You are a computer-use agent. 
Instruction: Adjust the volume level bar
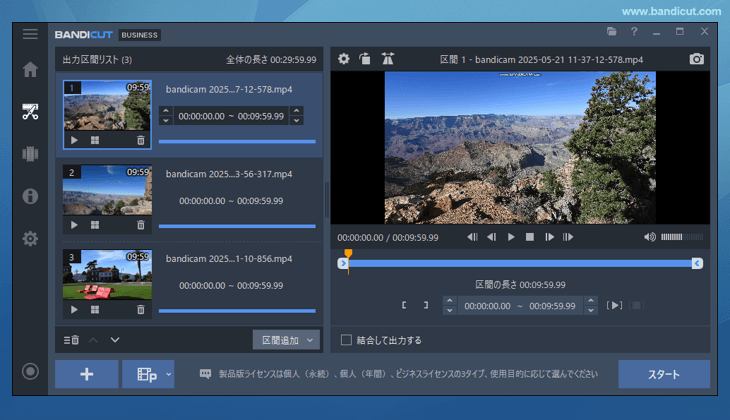pos(682,237)
